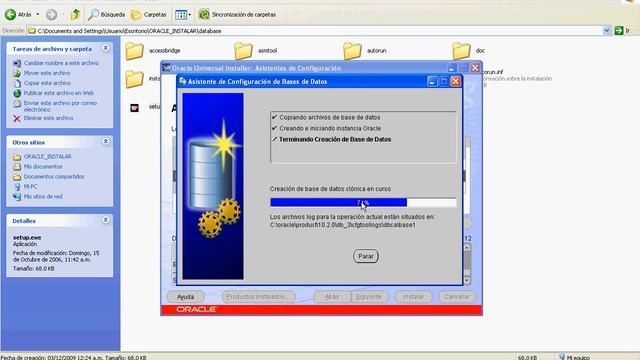Click the Ir go button

tap(623, 31)
